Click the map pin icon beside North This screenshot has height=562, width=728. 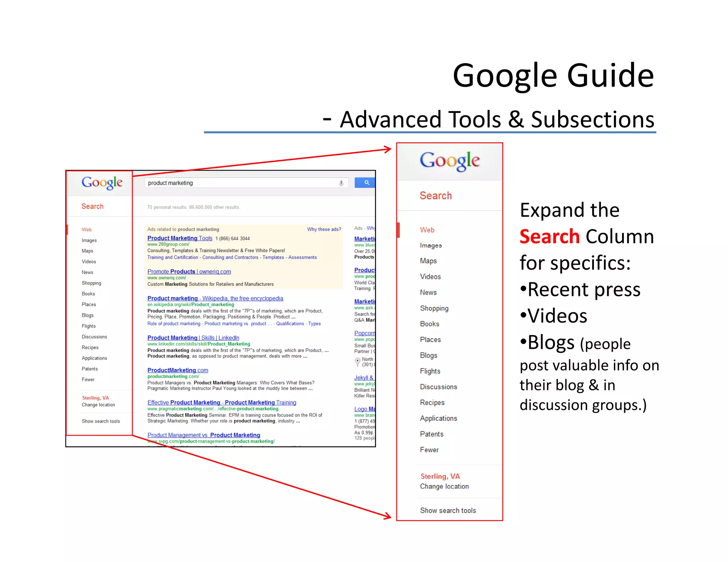tap(358, 362)
